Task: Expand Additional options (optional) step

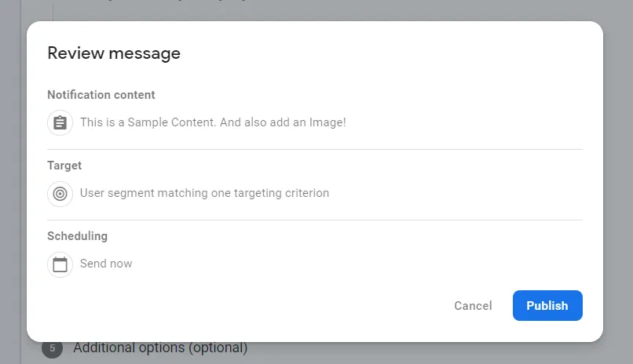Action: [x=160, y=348]
